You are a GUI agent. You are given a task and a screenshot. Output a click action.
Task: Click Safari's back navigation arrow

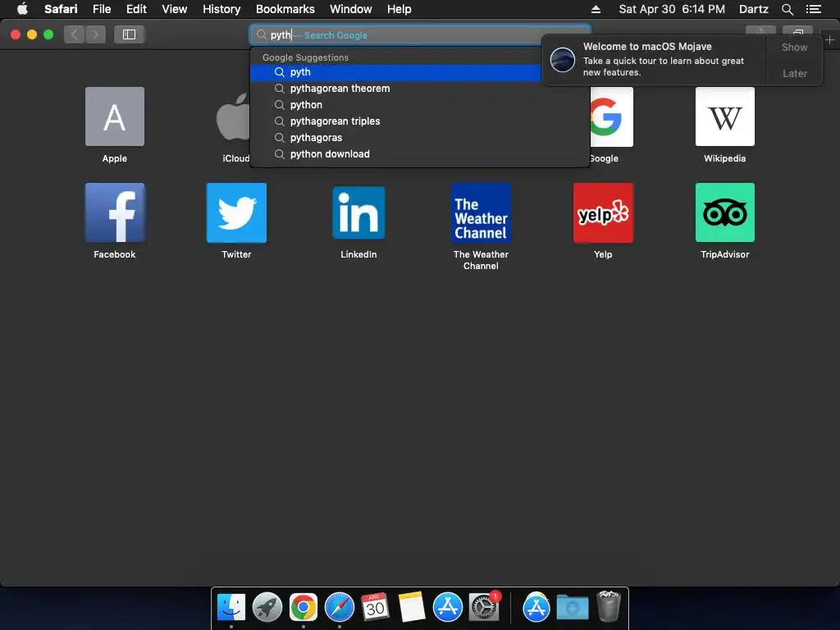click(x=75, y=34)
